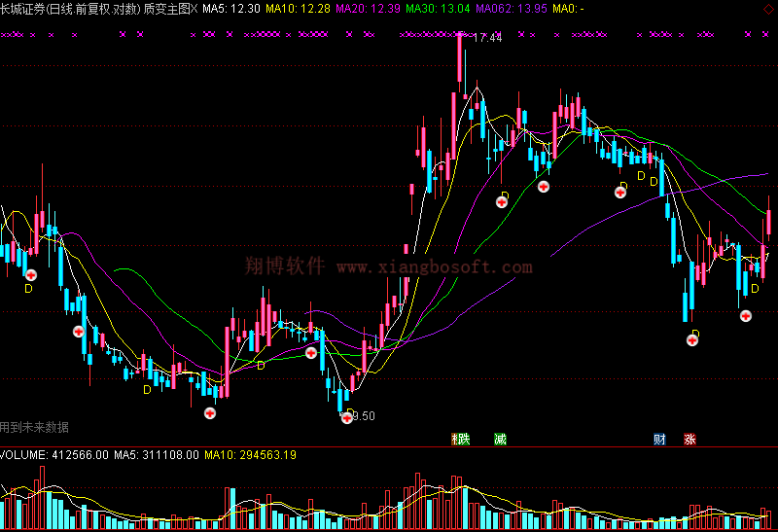
Task: Click the green 减 event icon
Action: (500, 440)
